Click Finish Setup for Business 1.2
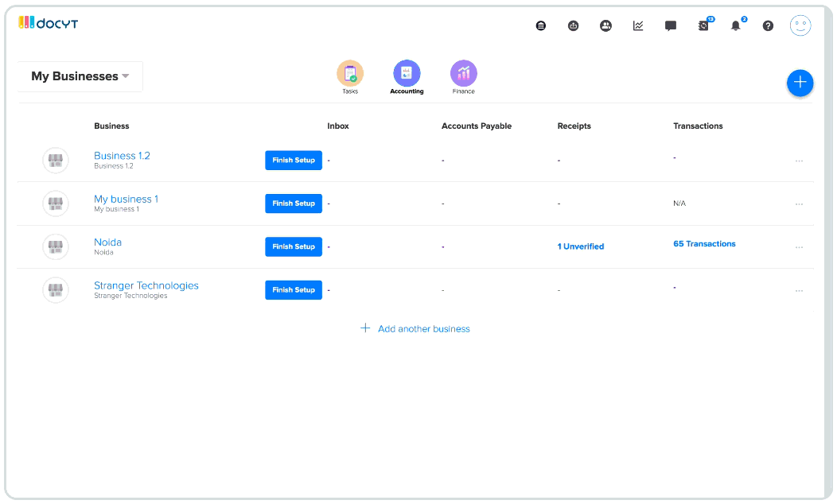 [x=294, y=160]
